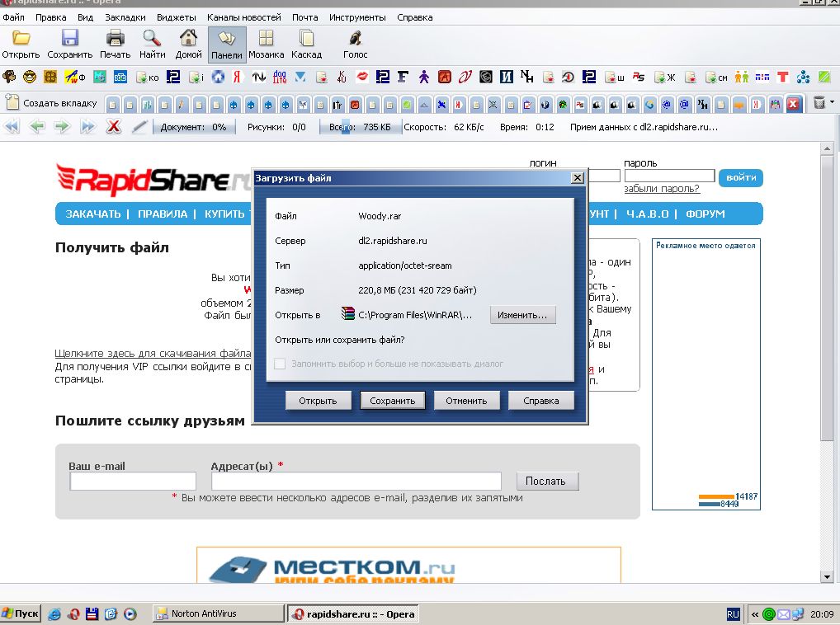
Task: Expand the trash can dropdown arrow
Action: pyautogui.click(x=832, y=101)
